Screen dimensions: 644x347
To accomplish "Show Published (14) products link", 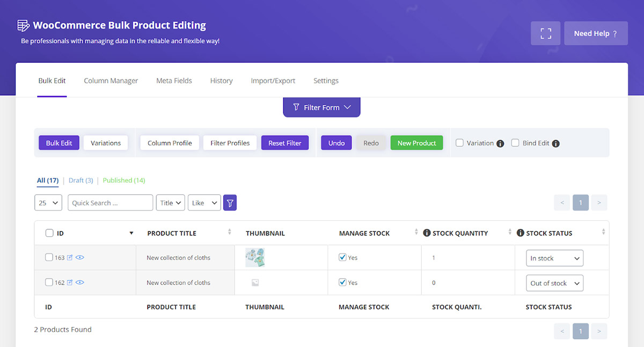I will coord(124,180).
